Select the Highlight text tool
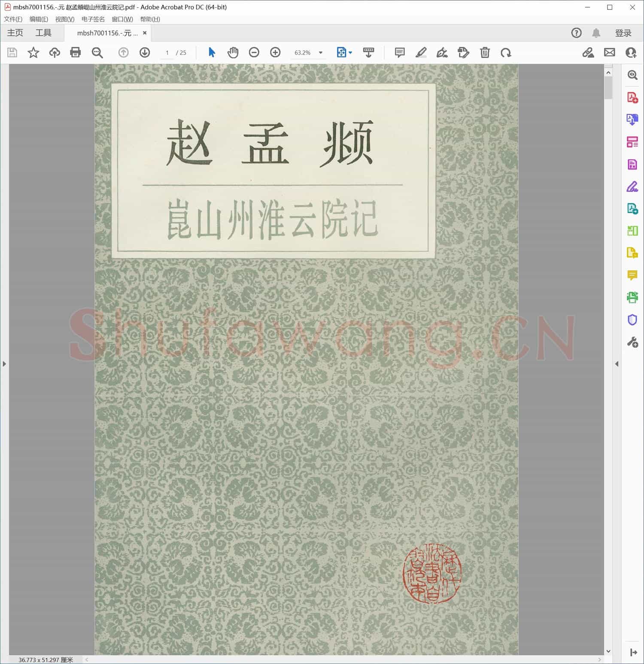644x664 pixels. 421,52
